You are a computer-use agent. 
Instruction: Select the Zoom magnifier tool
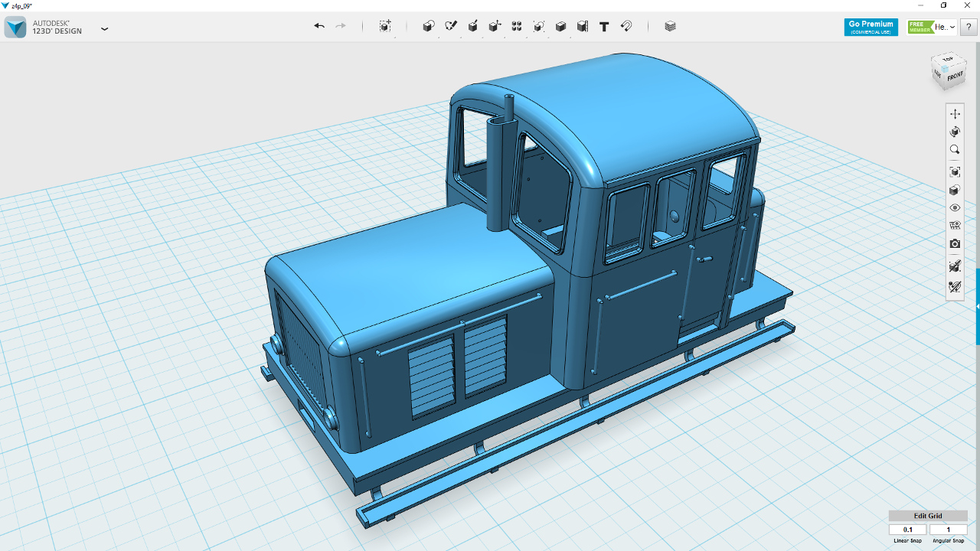955,150
